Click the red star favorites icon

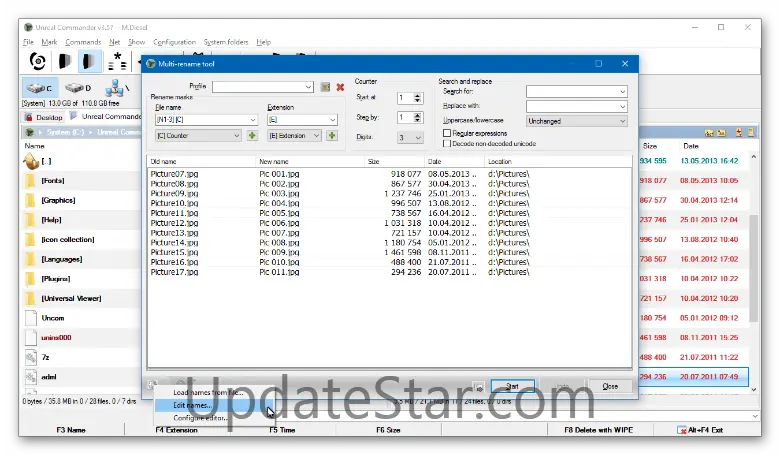pos(739,132)
